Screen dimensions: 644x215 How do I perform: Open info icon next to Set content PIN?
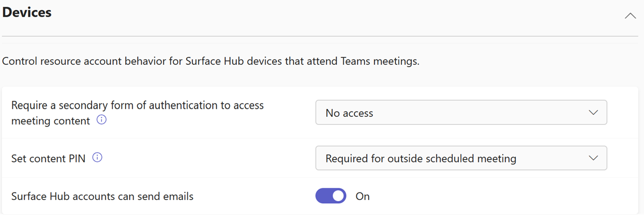[x=97, y=158]
